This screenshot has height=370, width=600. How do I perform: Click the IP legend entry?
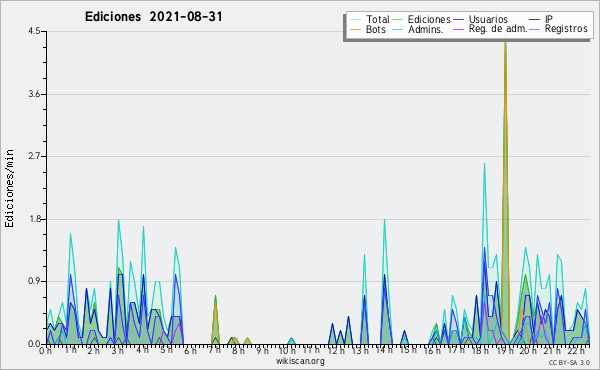click(541, 19)
